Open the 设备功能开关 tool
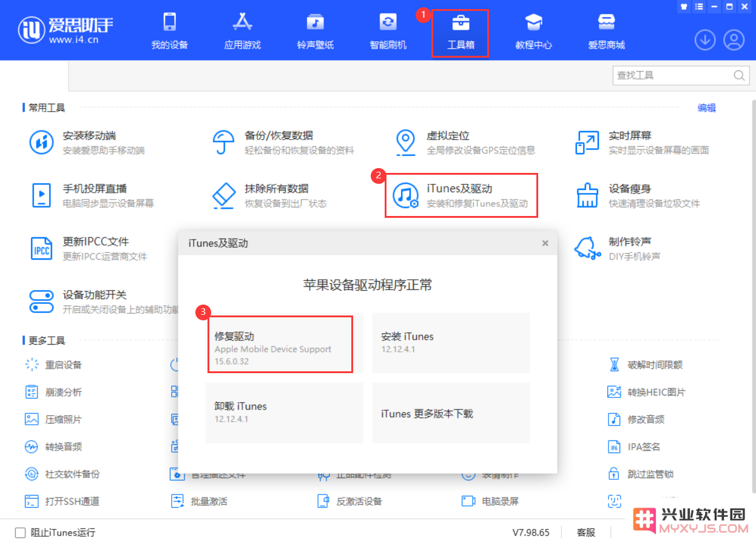Viewport: 756px width, 543px height. tap(103, 302)
